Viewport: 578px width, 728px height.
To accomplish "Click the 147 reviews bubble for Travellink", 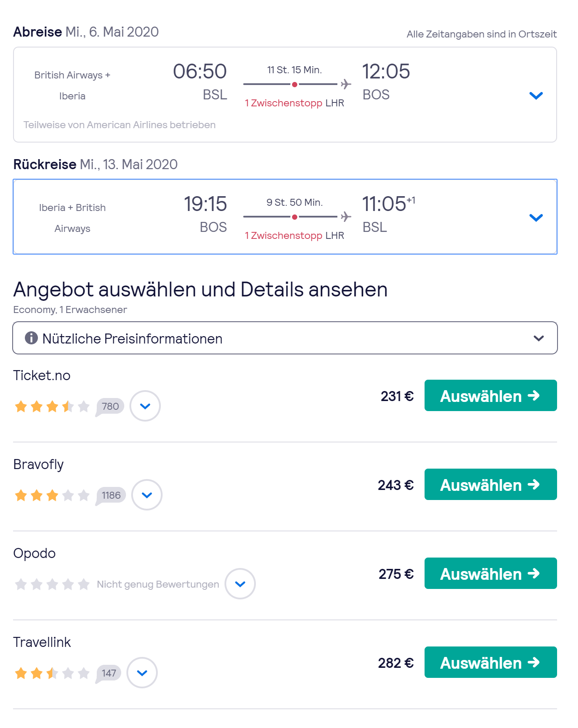I will point(109,673).
